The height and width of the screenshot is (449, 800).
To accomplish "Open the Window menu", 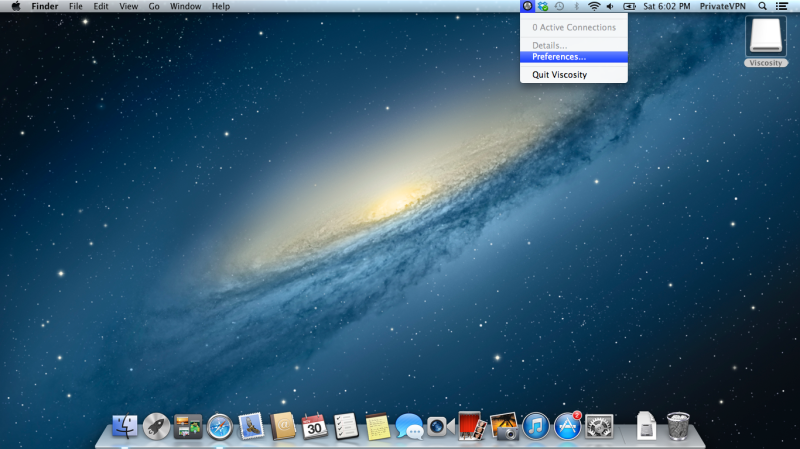I will pos(185,6).
